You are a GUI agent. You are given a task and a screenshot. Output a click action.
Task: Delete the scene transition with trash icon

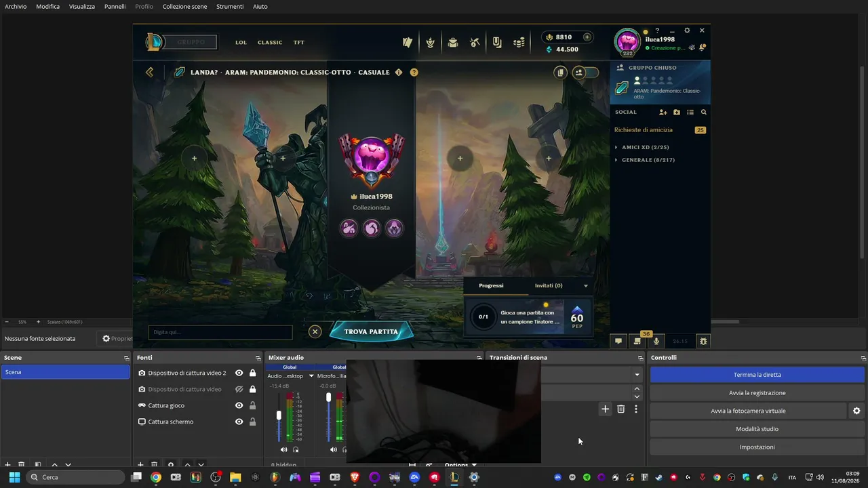[620, 409]
